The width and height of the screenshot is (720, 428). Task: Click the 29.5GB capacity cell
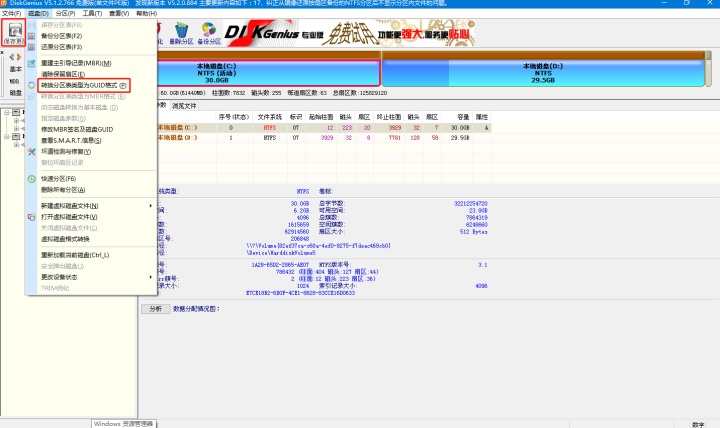(x=460, y=138)
